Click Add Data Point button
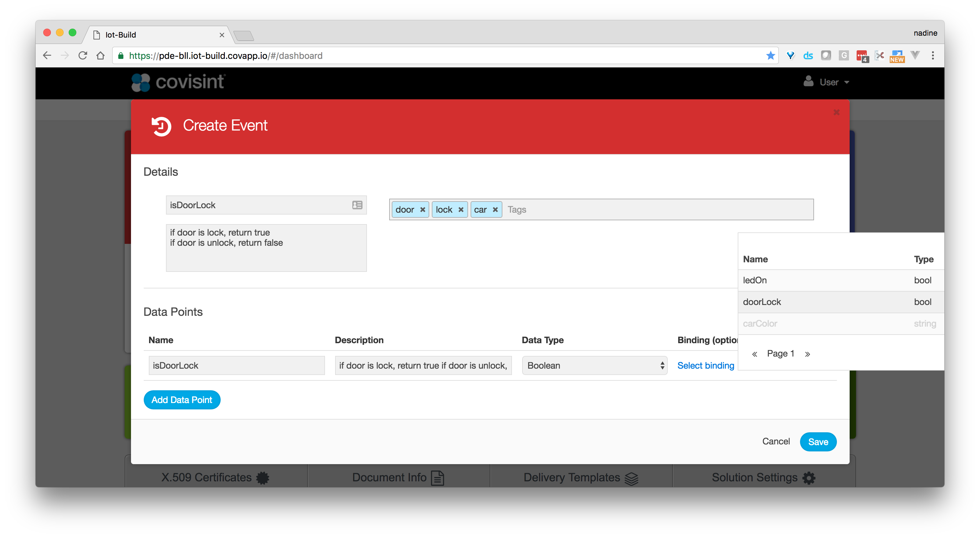Viewport: 980px width, 538px height. 182,400
